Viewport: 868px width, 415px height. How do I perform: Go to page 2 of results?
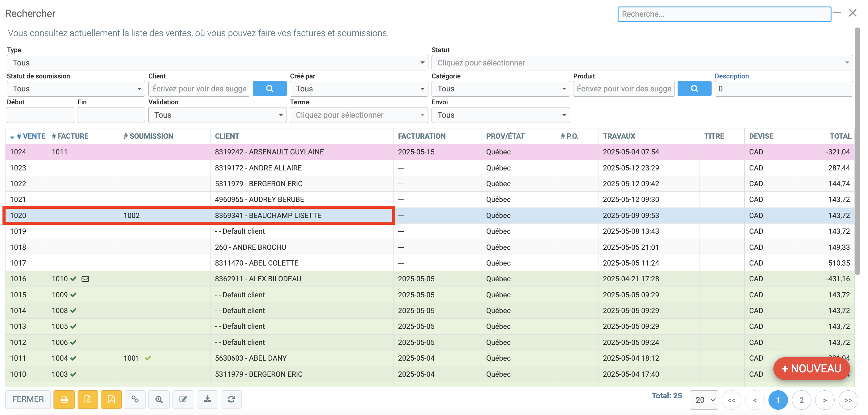801,400
